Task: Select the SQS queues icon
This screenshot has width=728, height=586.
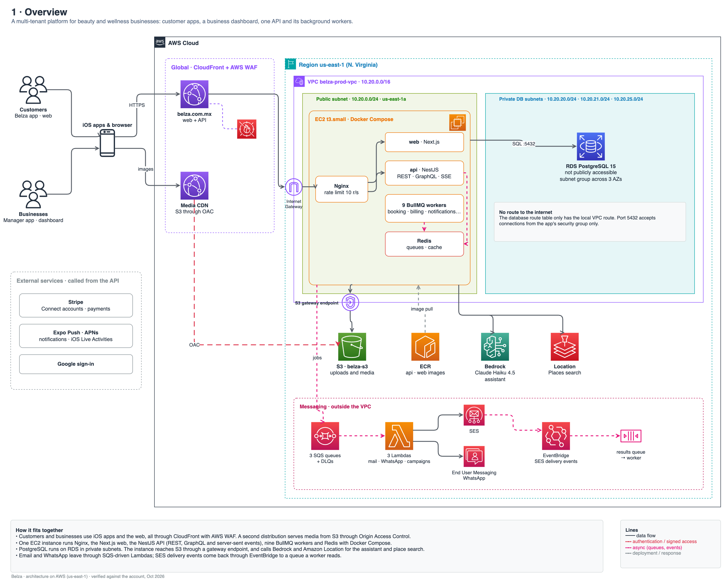Action: click(x=325, y=436)
